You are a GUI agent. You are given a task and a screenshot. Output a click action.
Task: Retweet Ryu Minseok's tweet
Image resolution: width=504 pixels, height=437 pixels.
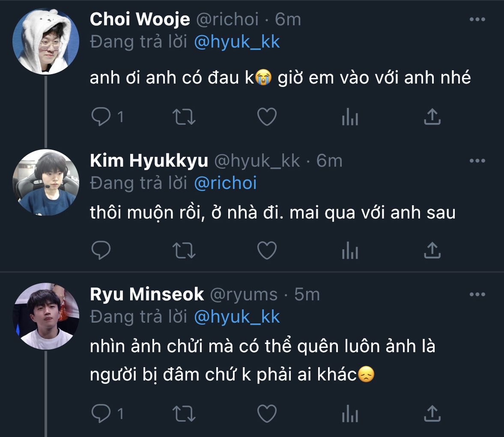184,413
